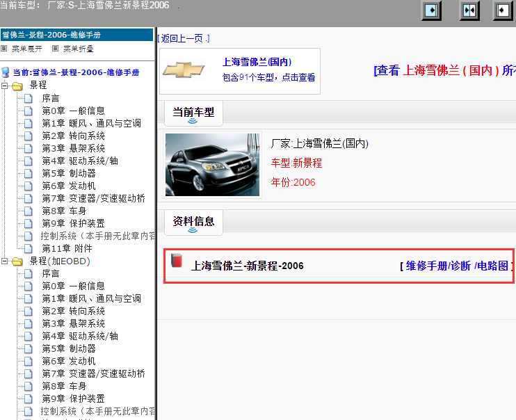Go back via 返回上一页 link
This screenshot has width=516, height=420.
(x=184, y=38)
